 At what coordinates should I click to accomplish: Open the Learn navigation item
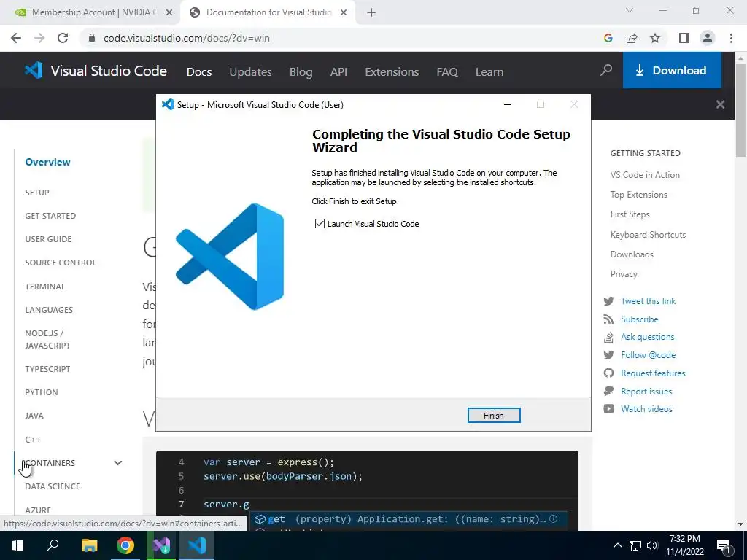[x=489, y=72]
